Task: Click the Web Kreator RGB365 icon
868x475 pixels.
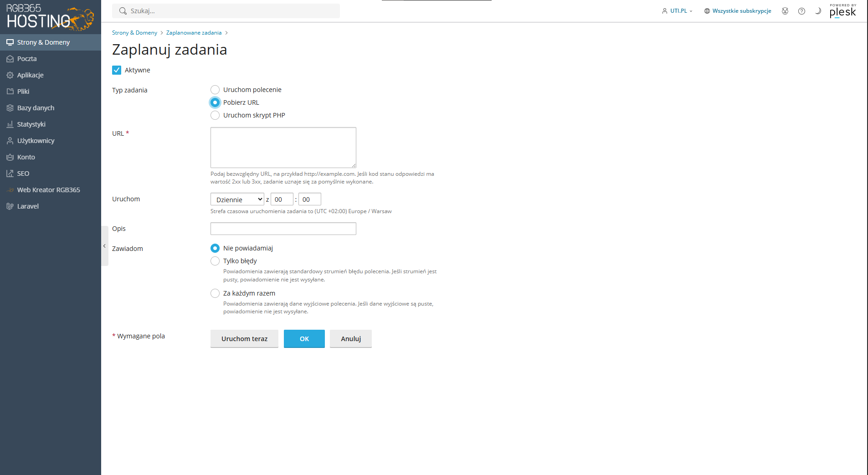Action: [x=10, y=190]
